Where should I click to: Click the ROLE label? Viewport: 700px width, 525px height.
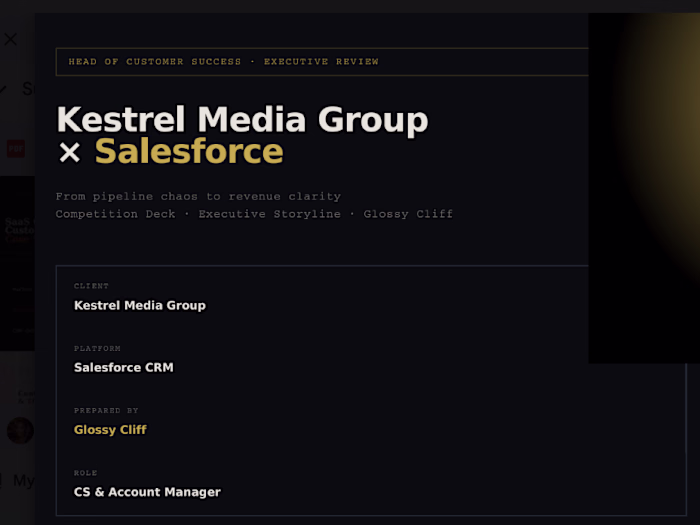pyautogui.click(x=86, y=473)
